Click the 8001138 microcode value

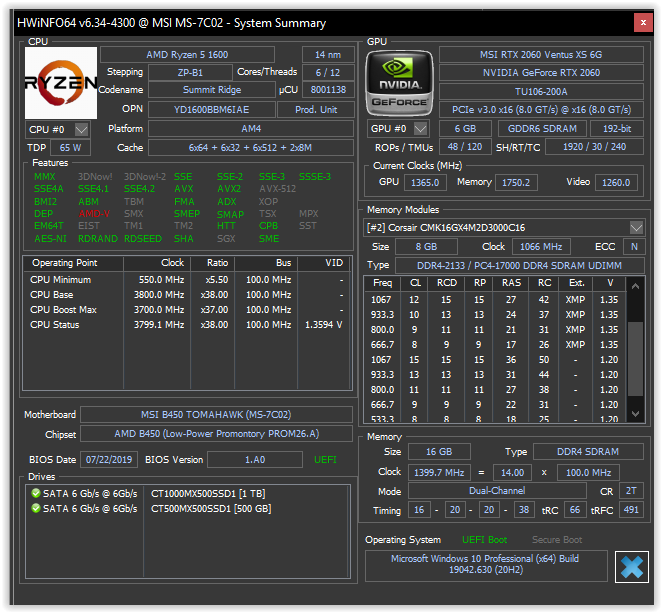[x=328, y=90]
